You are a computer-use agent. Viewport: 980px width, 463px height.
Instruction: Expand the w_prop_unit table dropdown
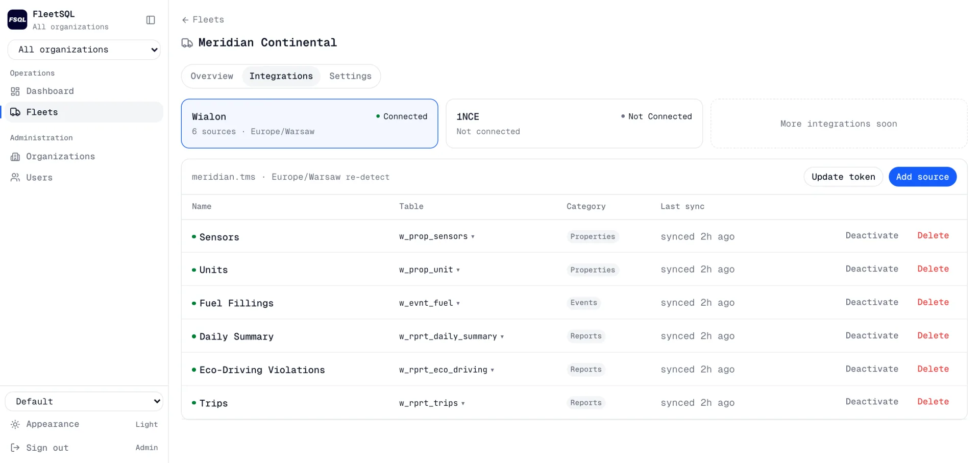click(458, 270)
